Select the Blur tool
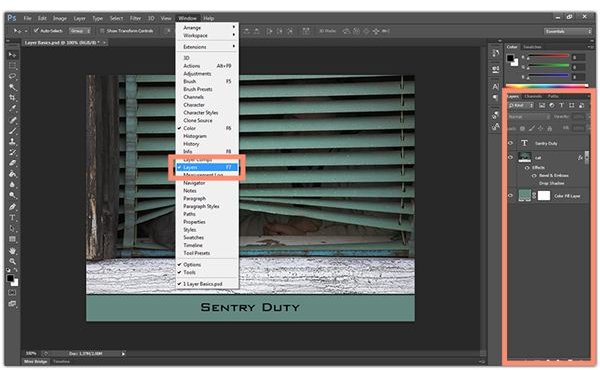This screenshot has height=370, width=600. 12,185
